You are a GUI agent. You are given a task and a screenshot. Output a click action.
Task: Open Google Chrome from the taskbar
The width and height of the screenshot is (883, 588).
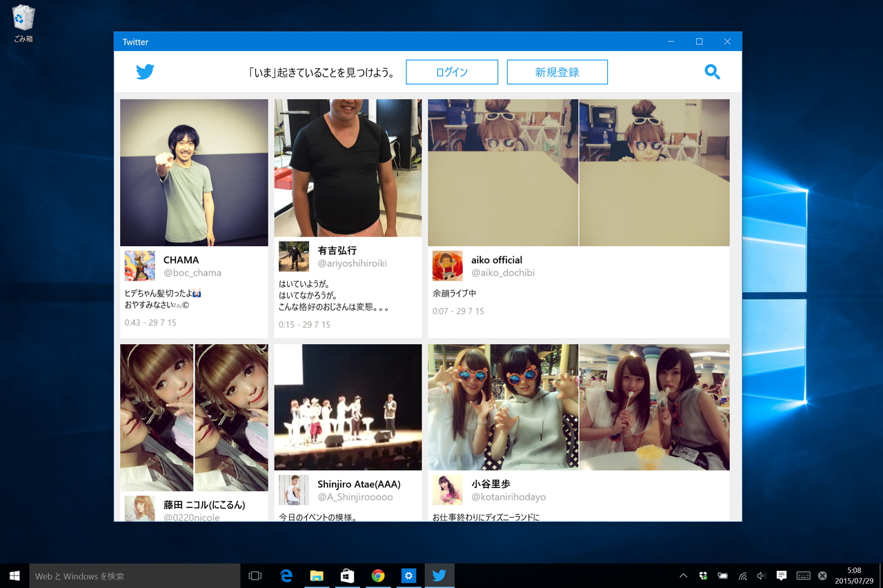[378, 575]
